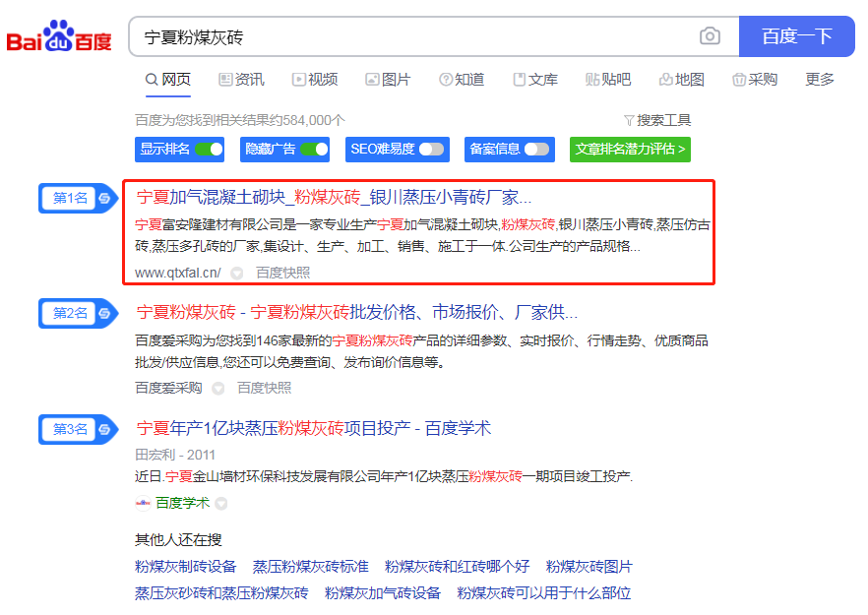Screen dimensions: 868x615
Task: Click the small icon after 百度爱采购 source
Action: pos(218,388)
